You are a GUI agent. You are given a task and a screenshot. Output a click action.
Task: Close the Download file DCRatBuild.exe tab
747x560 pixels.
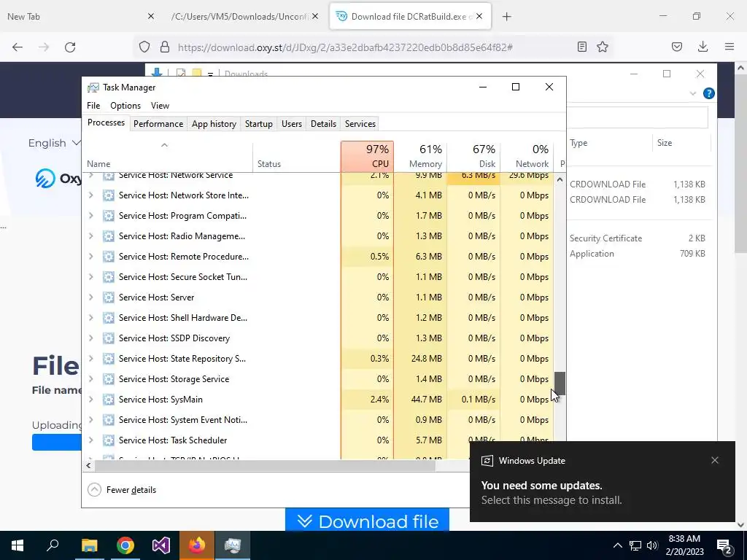tap(479, 16)
